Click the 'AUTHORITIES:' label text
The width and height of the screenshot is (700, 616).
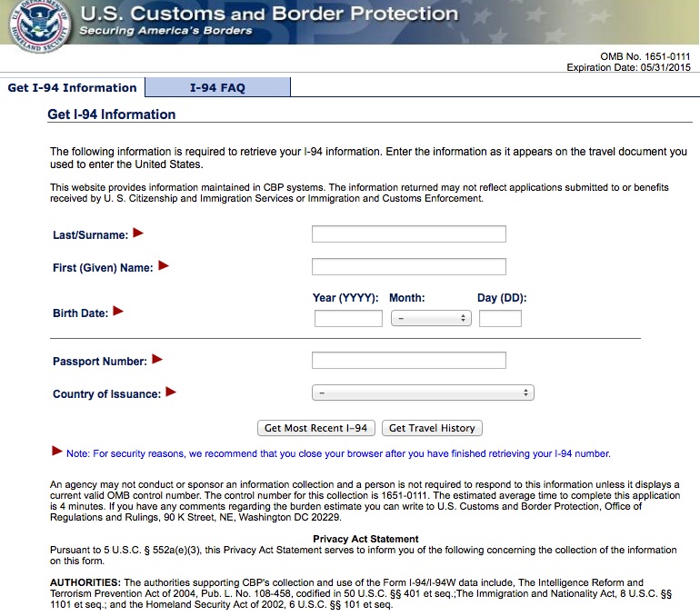(x=85, y=582)
